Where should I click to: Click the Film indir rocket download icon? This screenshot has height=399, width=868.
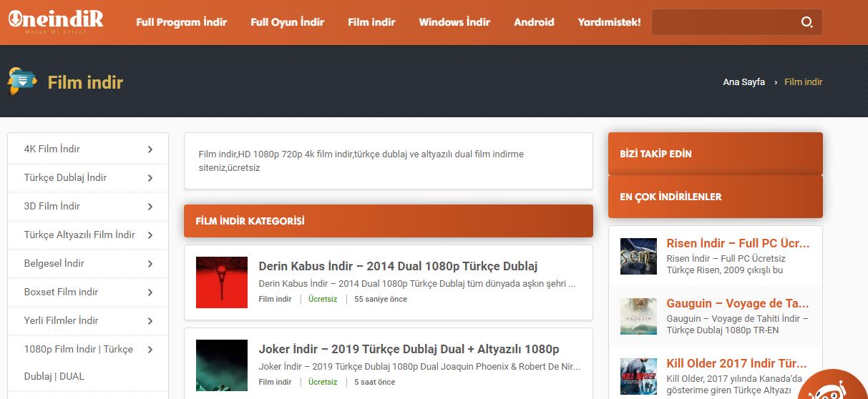pos(22,82)
